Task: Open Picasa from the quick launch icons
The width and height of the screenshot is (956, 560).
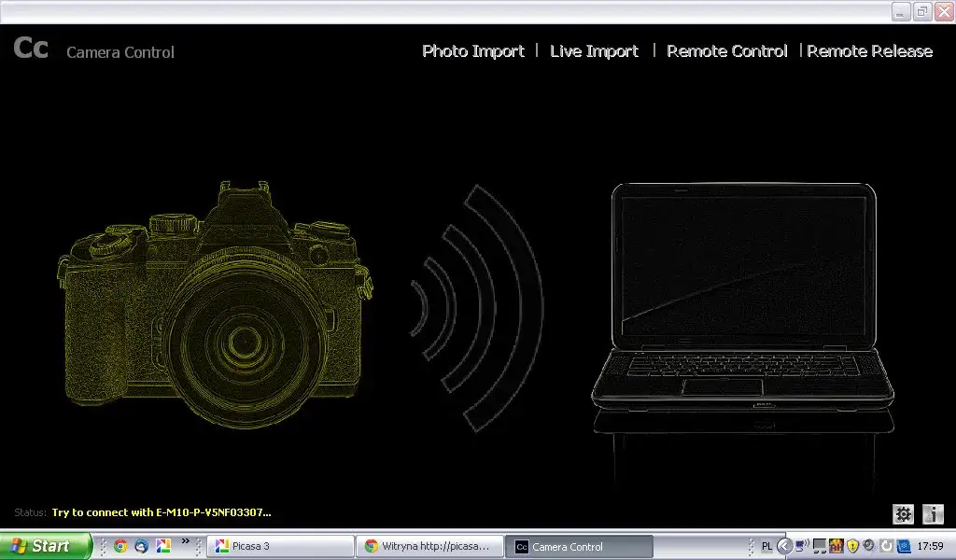Action: coord(162,546)
